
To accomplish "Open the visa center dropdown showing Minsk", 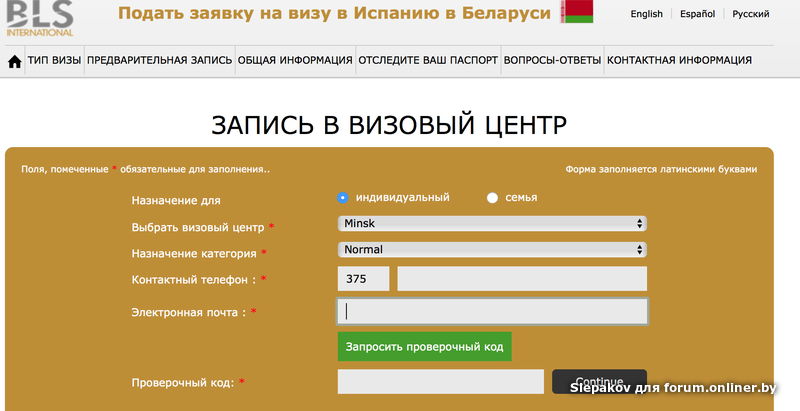I will tap(492, 223).
